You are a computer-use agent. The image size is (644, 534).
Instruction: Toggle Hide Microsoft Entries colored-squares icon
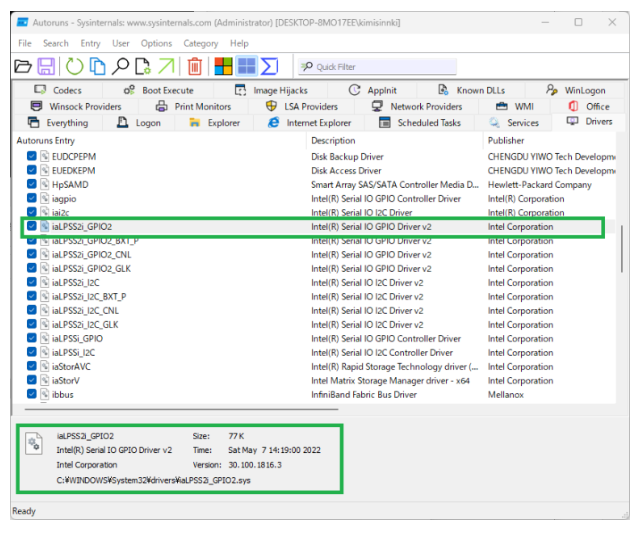[223, 66]
